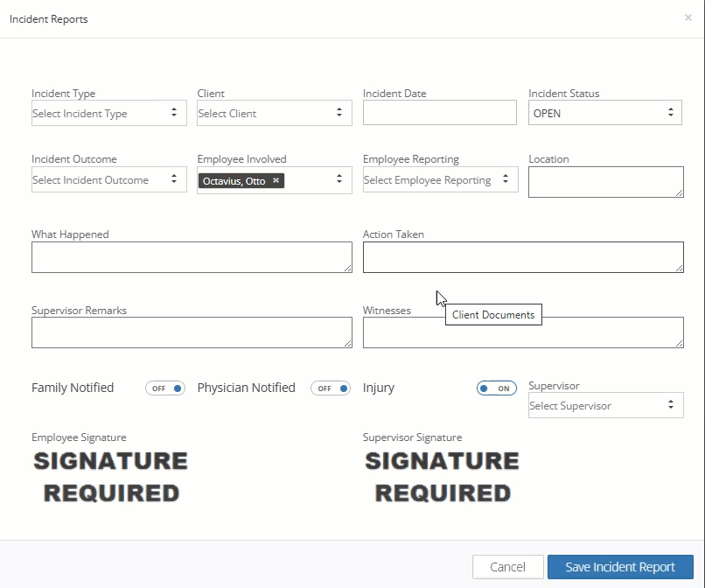Toggle the Physician Notified switch

(x=331, y=388)
